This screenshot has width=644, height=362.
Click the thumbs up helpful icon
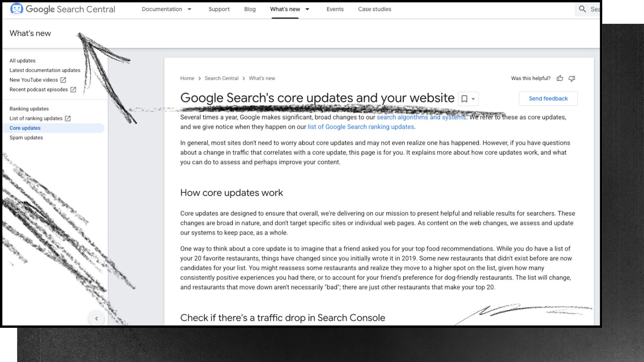[x=560, y=78]
